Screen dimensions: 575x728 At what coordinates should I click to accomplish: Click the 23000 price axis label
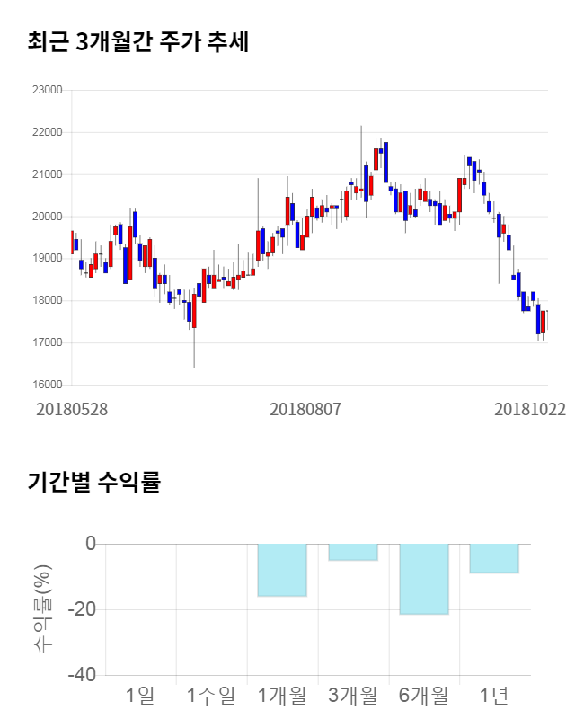coord(46,90)
